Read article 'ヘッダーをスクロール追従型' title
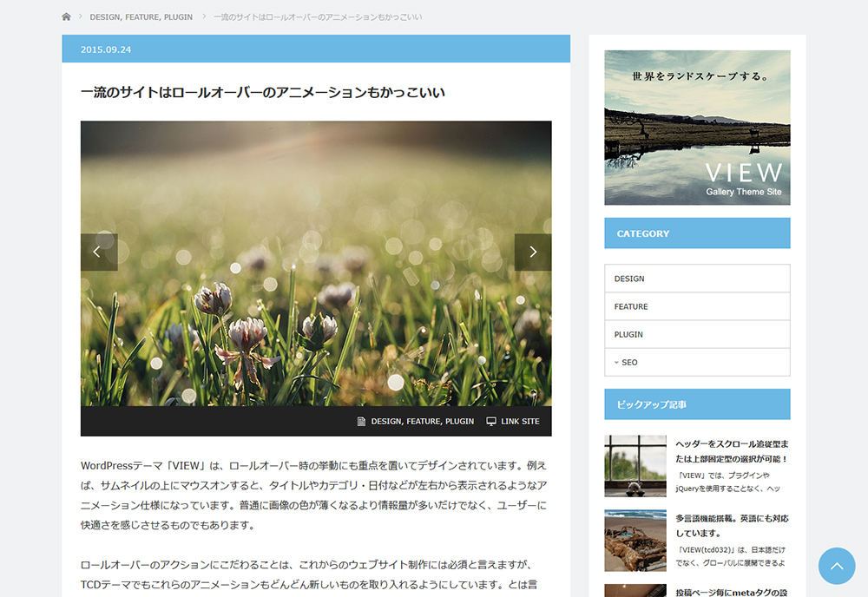Screen dimensions: 868x597 [x=732, y=451]
